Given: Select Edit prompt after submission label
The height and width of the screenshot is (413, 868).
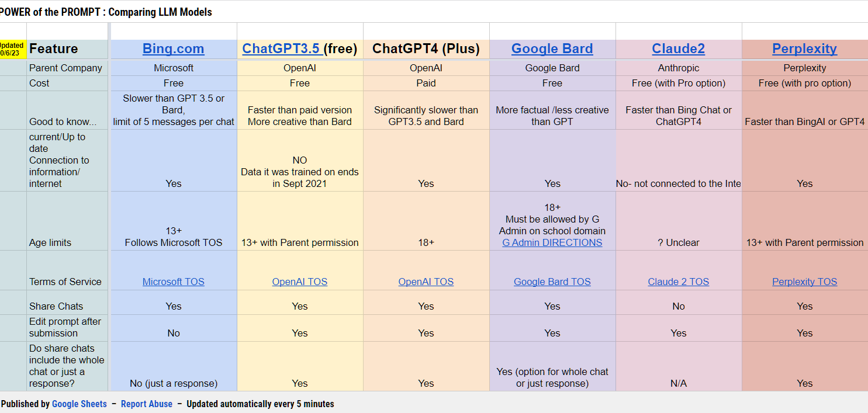Looking at the screenshot, I should pos(68,328).
